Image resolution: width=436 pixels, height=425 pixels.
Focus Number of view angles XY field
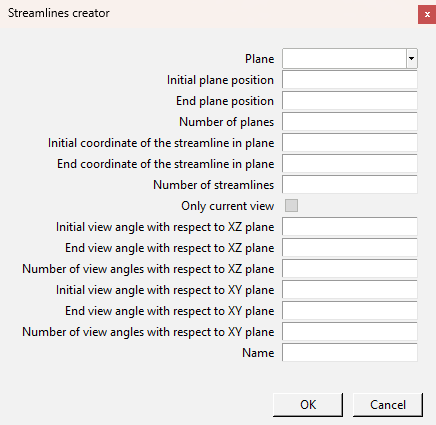(350, 332)
